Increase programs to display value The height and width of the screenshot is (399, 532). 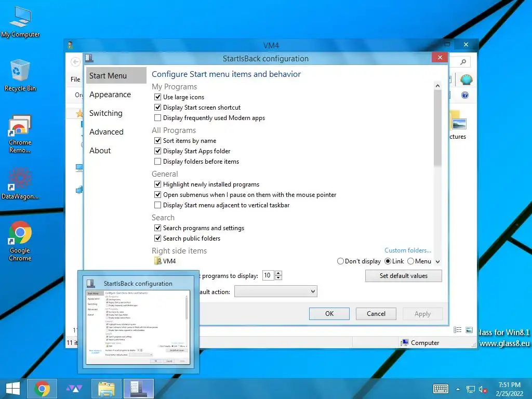(x=278, y=273)
